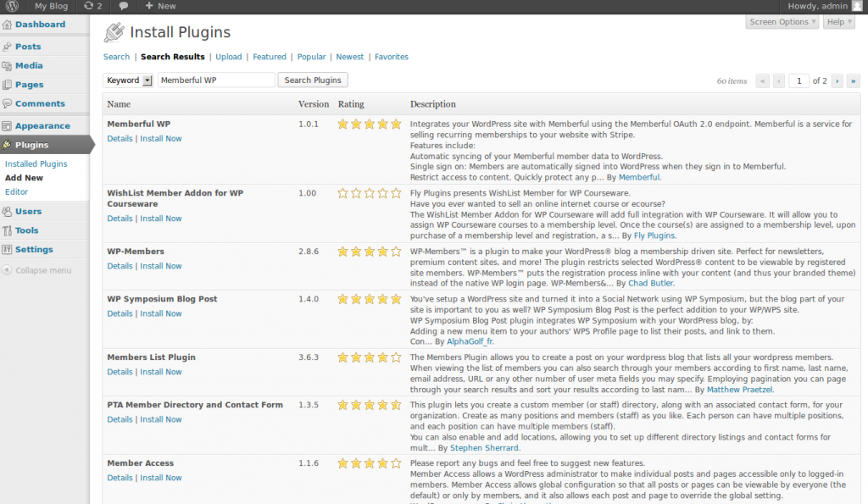Open the Dashboard menu in sidebar
Image resolution: width=868 pixels, height=504 pixels.
[x=40, y=25]
